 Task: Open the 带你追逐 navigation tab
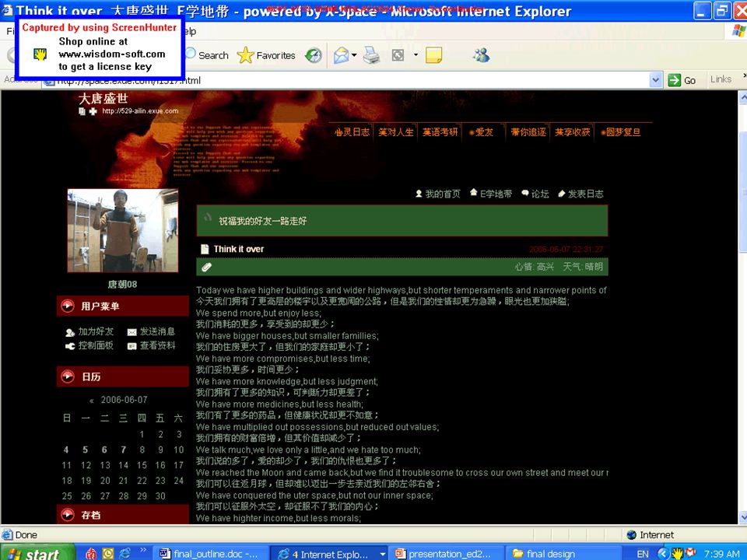point(528,132)
